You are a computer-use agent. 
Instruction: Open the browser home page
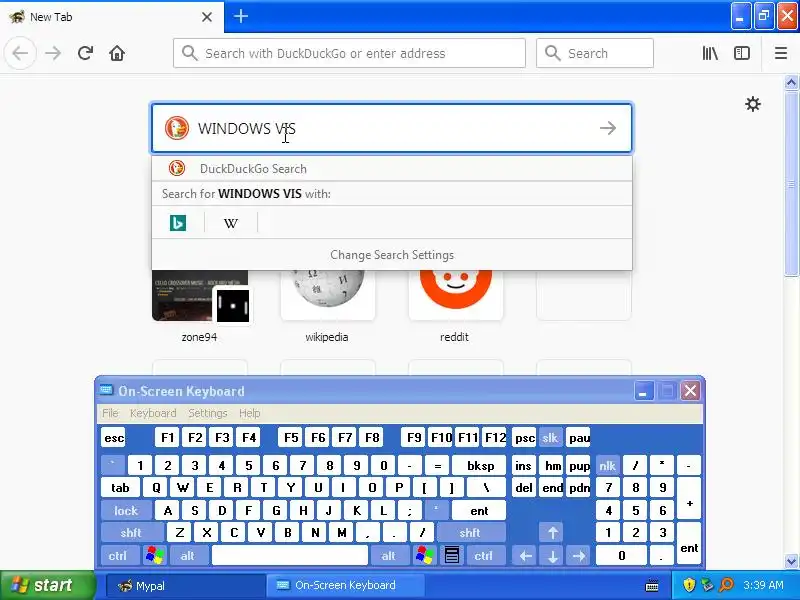coord(117,53)
